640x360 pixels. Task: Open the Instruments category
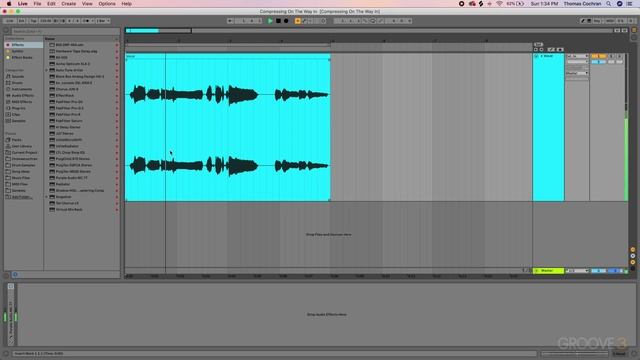click(23, 89)
